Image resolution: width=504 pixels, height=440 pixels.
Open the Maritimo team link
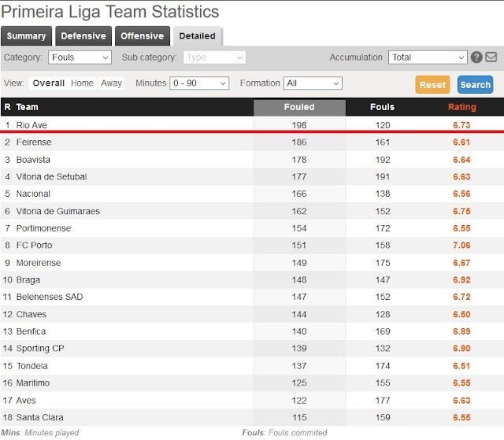[33, 383]
